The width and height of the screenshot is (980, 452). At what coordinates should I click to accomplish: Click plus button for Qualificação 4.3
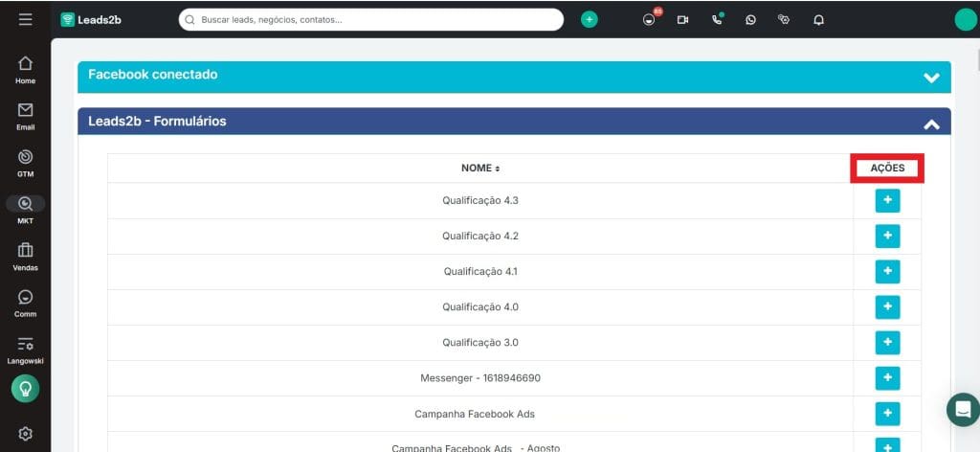887,201
